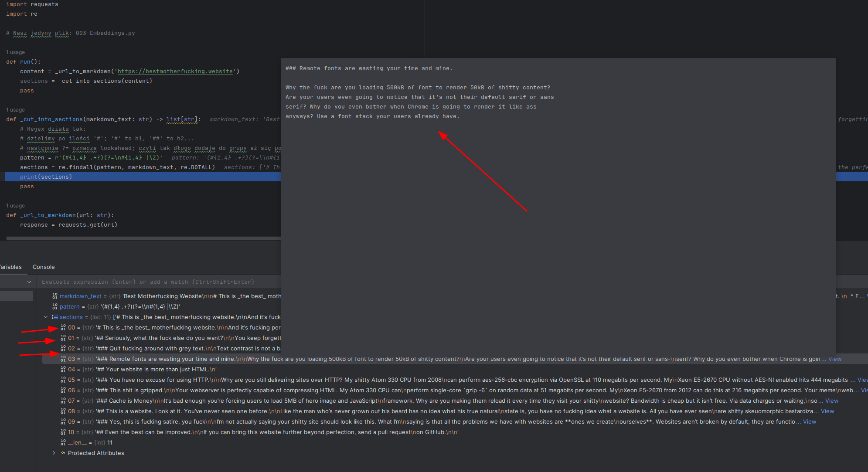The width and height of the screenshot is (868, 472).
Task: Click the int icon beside __len__
Action: (63, 442)
